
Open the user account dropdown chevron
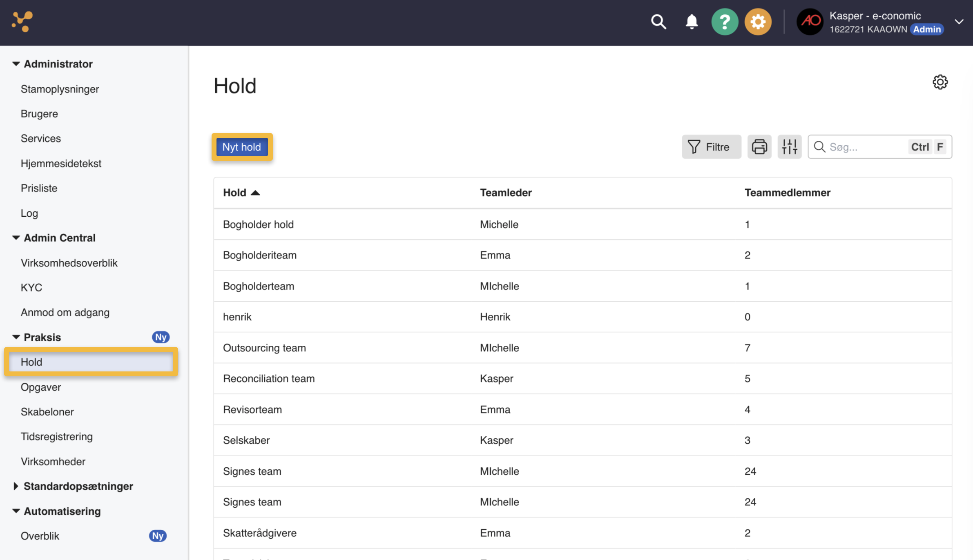959,22
